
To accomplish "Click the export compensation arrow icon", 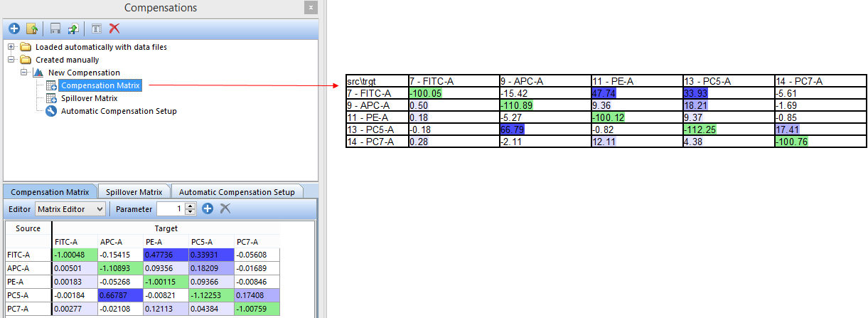I will click(x=73, y=28).
